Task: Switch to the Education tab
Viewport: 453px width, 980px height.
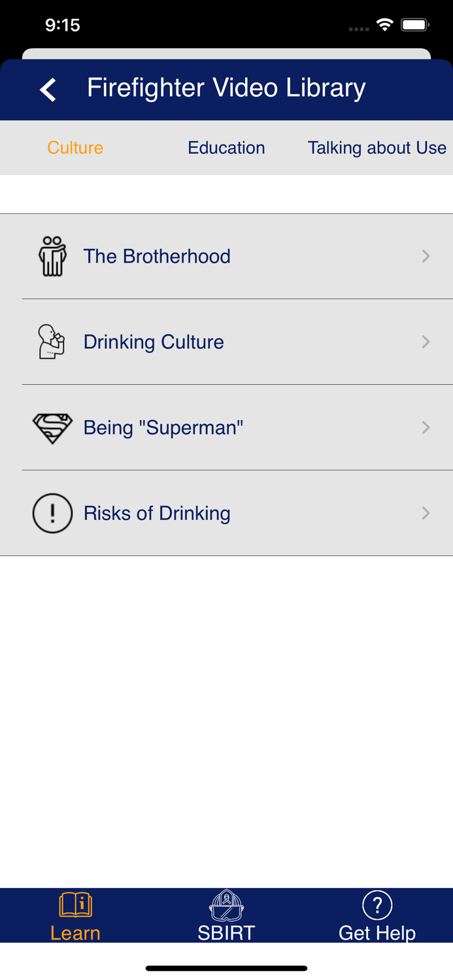Action: [x=226, y=148]
